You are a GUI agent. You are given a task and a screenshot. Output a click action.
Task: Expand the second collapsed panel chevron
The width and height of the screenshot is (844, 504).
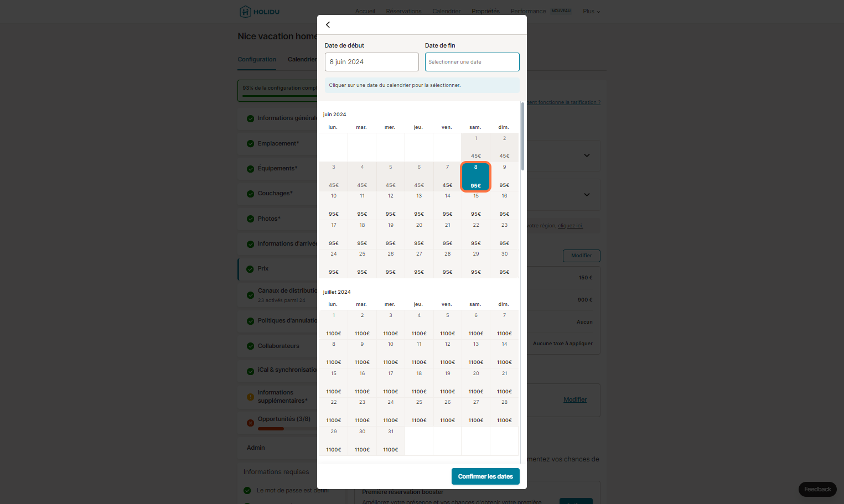coord(587,195)
